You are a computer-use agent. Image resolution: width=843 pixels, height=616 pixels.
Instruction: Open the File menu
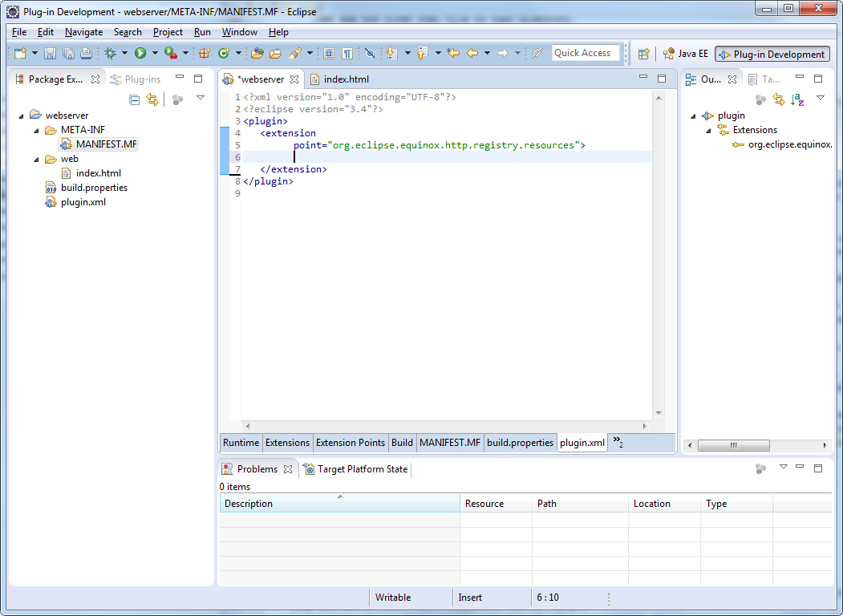[x=18, y=32]
